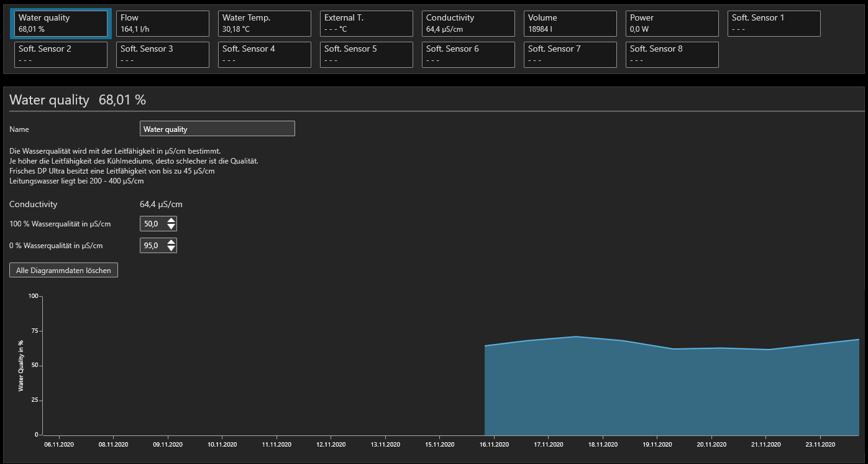Decrease the 0 % Wasserqualität value

171,249
